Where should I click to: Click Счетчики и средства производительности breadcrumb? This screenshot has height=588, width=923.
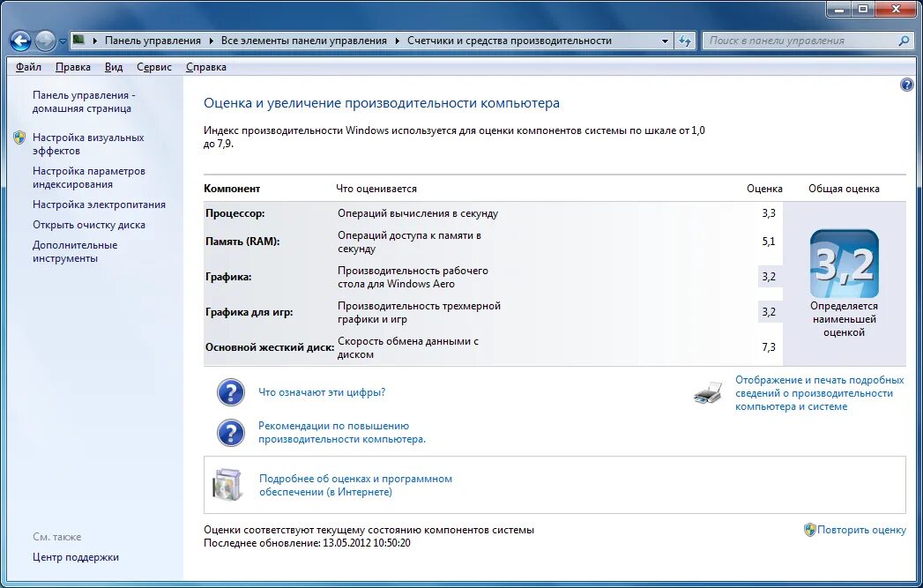[510, 41]
